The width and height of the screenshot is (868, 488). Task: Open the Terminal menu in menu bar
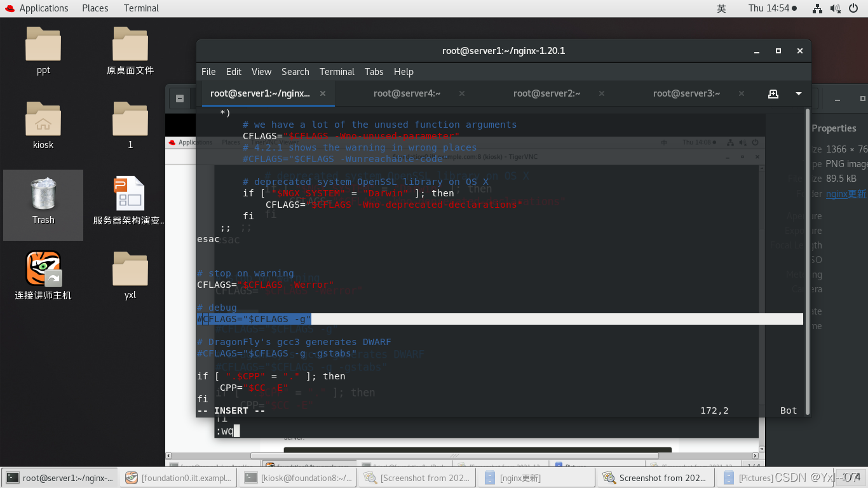[x=337, y=72]
